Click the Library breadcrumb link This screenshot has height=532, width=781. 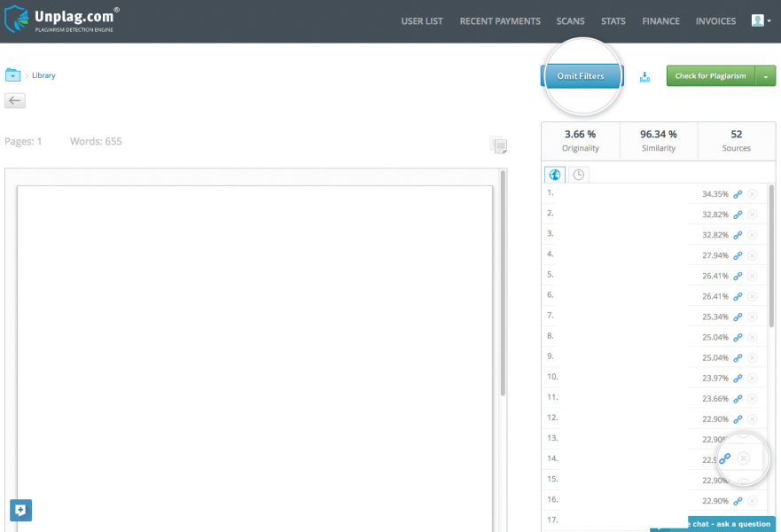click(x=43, y=75)
